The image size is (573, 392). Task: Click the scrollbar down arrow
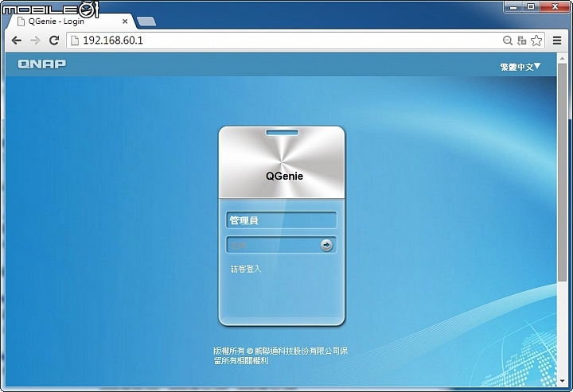562,382
